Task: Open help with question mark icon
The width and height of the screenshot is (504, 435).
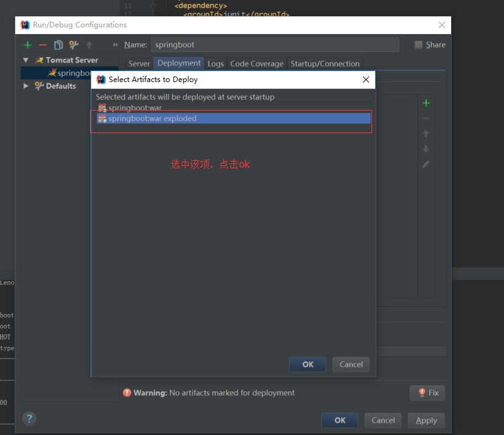Action: coord(29,419)
